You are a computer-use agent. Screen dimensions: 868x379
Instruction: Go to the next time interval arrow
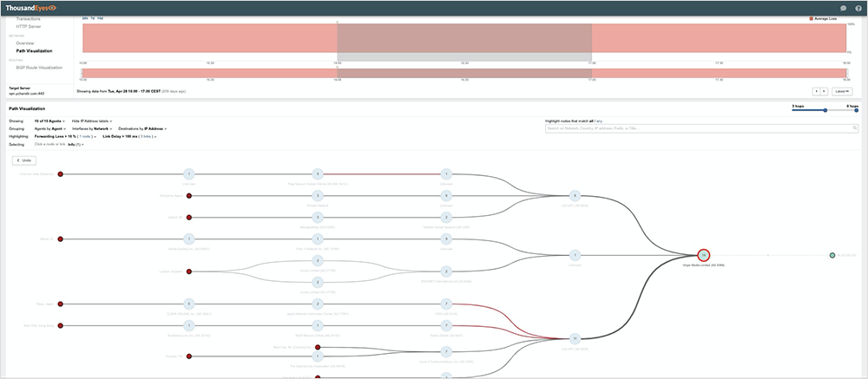824,90
